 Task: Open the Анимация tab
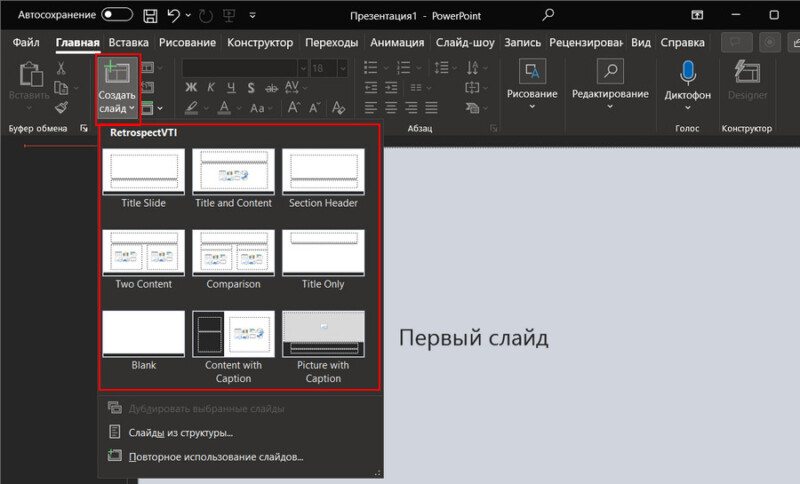coord(397,42)
